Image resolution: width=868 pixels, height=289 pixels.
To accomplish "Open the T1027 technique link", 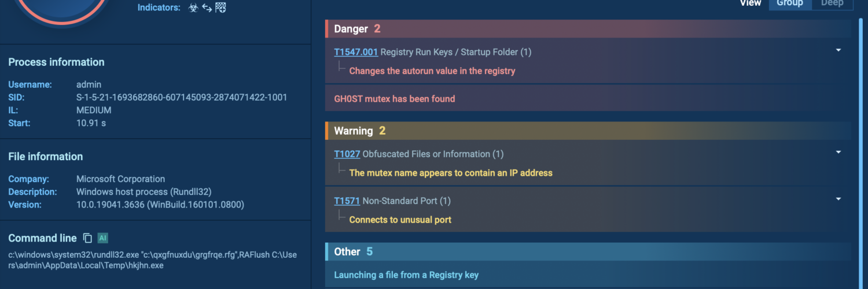I will point(347,154).
